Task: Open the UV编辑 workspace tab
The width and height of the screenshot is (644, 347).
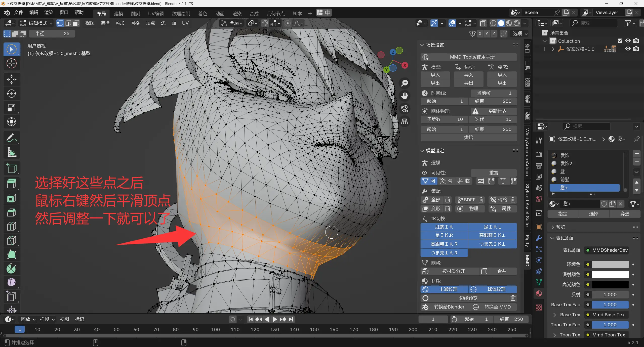Action: 156,14
